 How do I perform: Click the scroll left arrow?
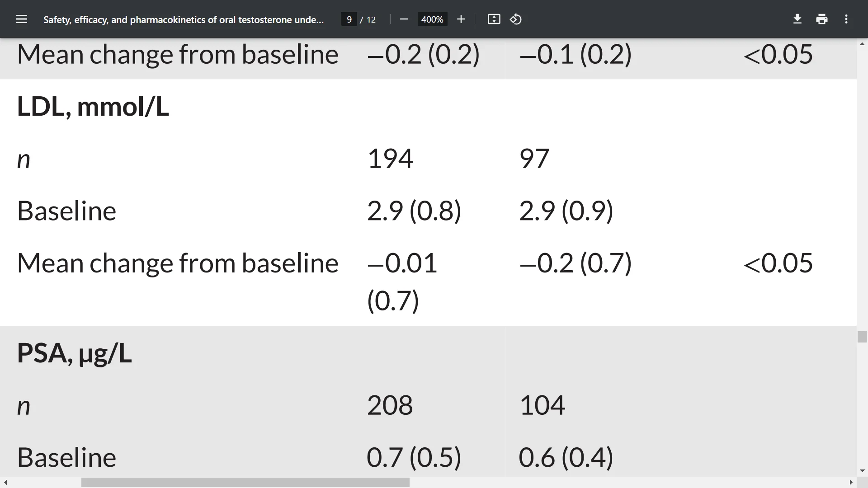click(5, 483)
